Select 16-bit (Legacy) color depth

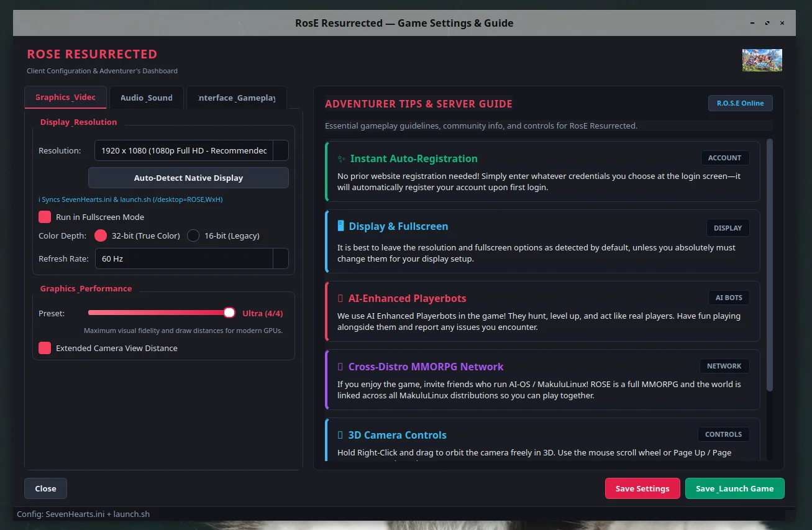193,235
